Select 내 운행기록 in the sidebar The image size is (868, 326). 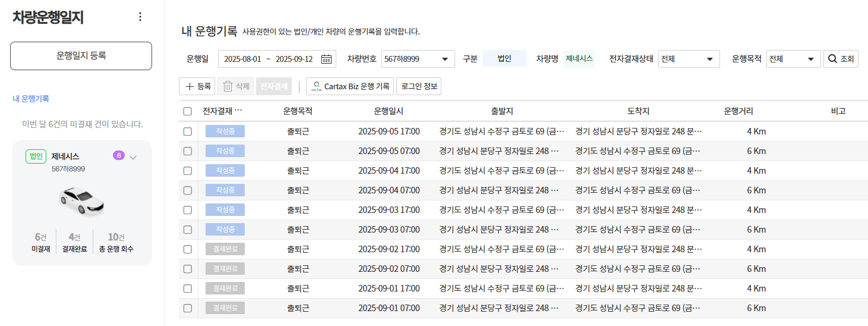[x=31, y=99]
